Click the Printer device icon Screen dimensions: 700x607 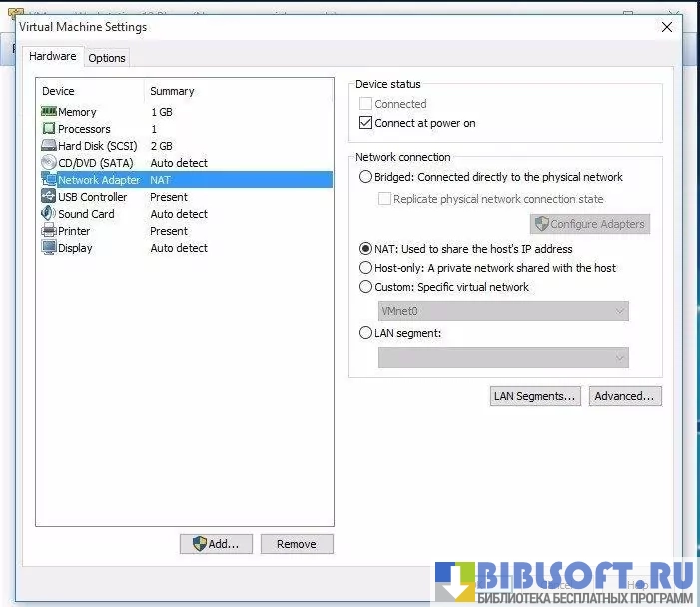[x=49, y=231]
